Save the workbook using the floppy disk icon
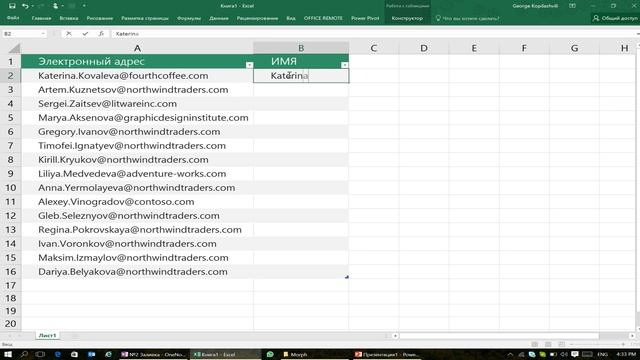 pos(12,6)
